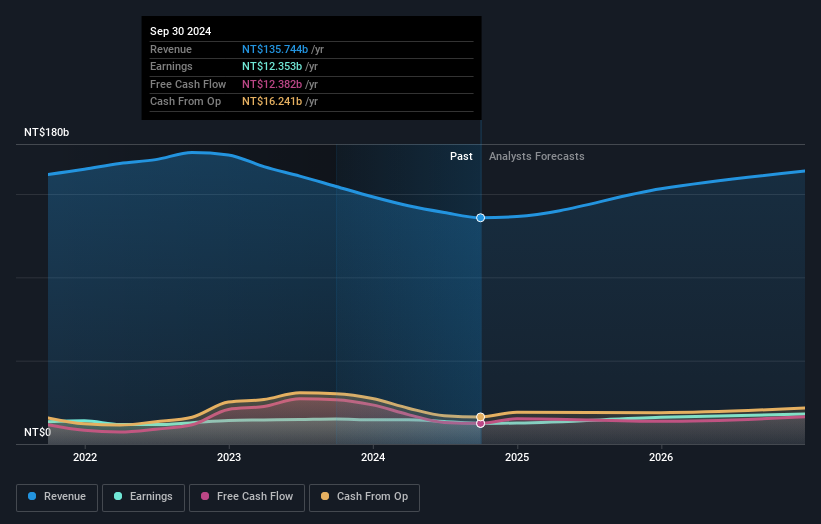This screenshot has width=821, height=524.
Task: Toggle the Earnings legend button
Action: (x=143, y=497)
